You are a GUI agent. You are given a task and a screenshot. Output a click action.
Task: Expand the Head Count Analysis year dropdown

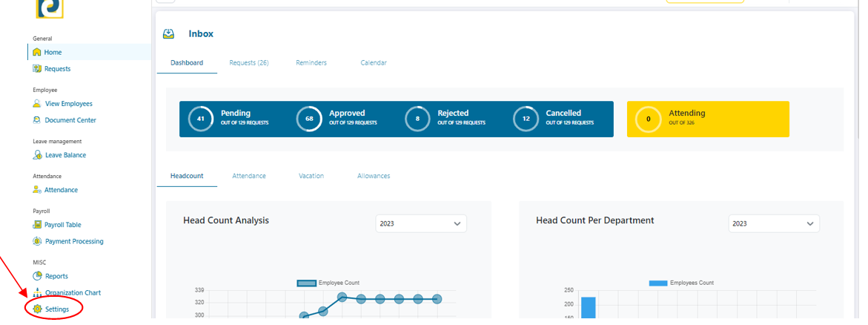tap(421, 223)
